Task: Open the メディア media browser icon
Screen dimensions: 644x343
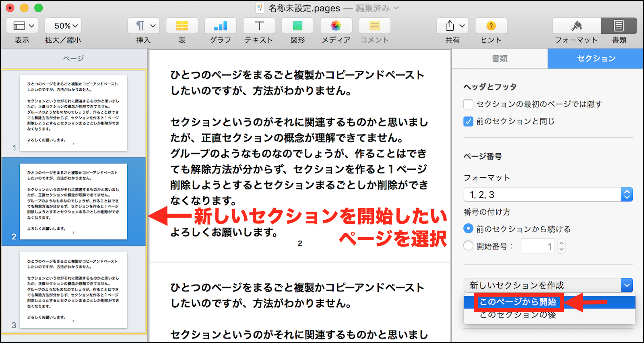Action: (336, 26)
